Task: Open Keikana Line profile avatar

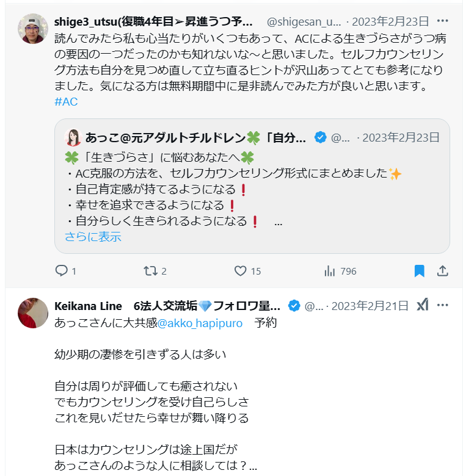Action: click(33, 313)
